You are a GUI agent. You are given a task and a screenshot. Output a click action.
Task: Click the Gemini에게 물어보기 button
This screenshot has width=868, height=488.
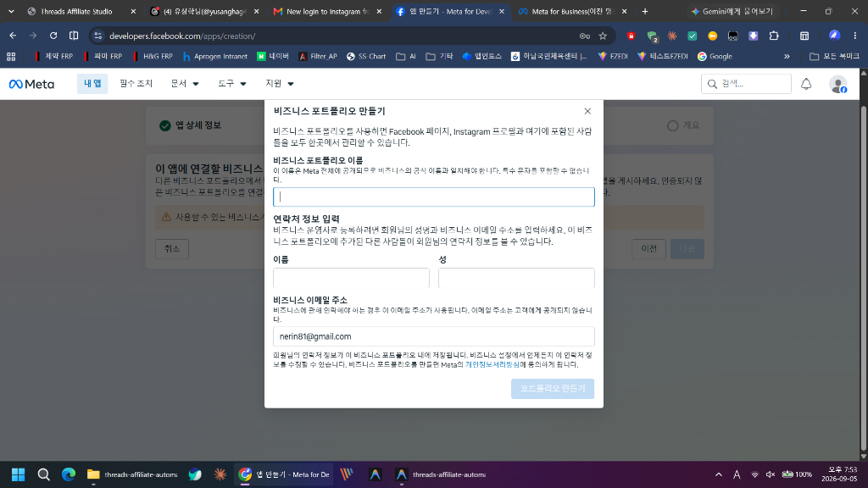coord(732,11)
